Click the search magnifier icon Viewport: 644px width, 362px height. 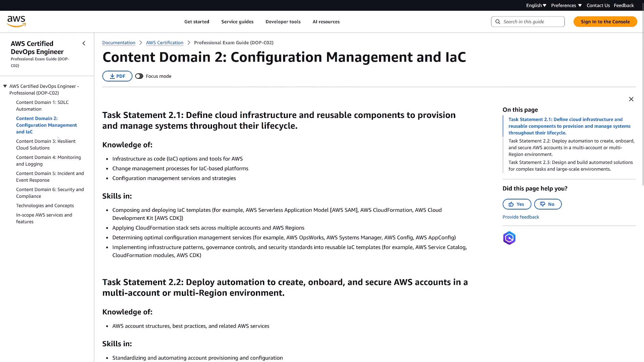click(498, 21)
